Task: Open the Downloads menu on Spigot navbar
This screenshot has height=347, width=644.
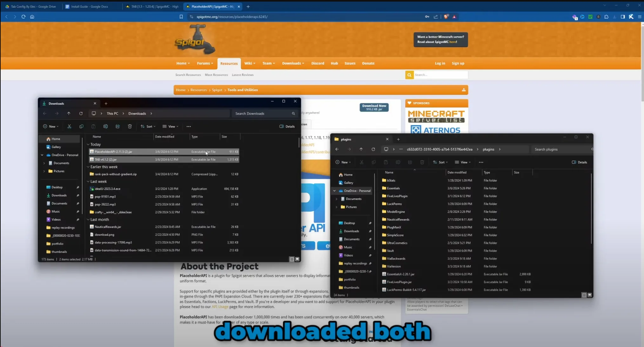Action: tap(293, 63)
